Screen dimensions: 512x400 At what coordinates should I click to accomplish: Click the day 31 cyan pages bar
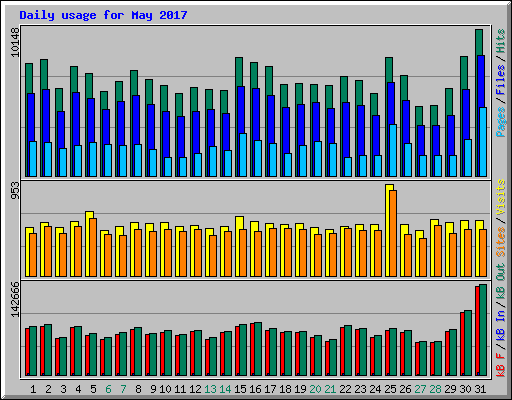[x=483, y=142]
